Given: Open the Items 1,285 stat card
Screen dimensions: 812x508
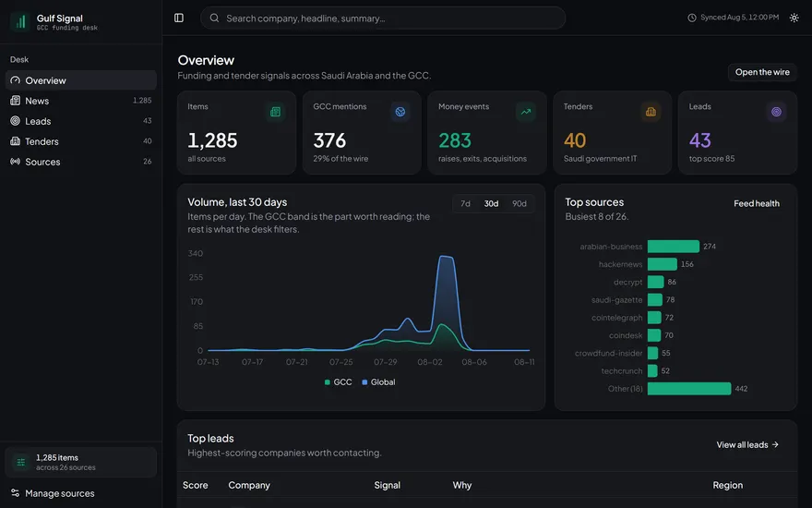Looking at the screenshot, I should click(236, 133).
